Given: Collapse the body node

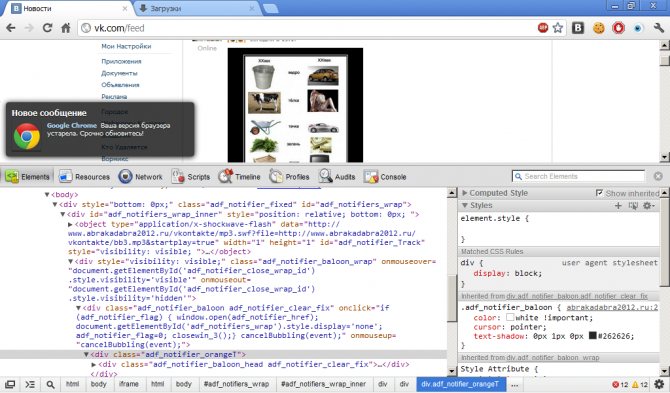Looking at the screenshot, I should click(47, 195).
